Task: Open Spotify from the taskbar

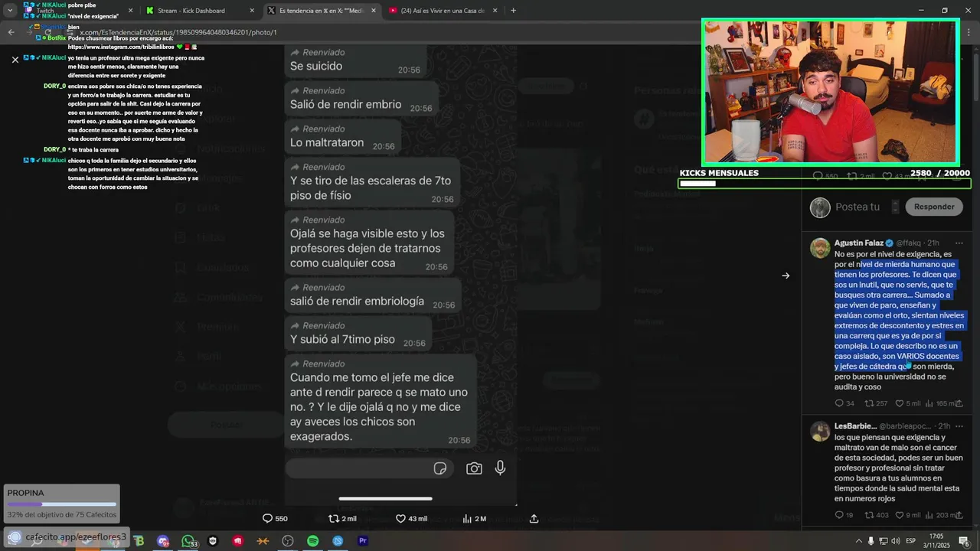Action: coord(312,541)
